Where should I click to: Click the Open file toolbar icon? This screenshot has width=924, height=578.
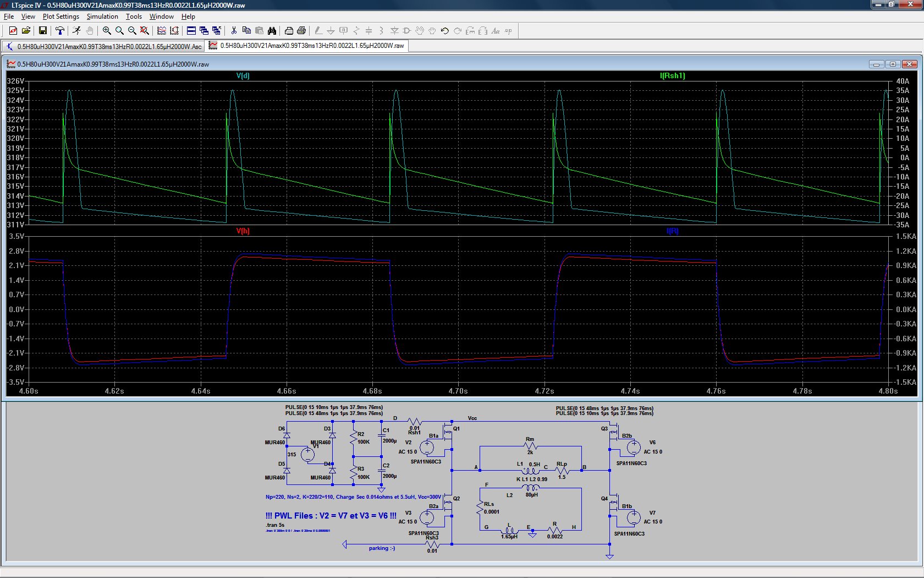tap(25, 31)
